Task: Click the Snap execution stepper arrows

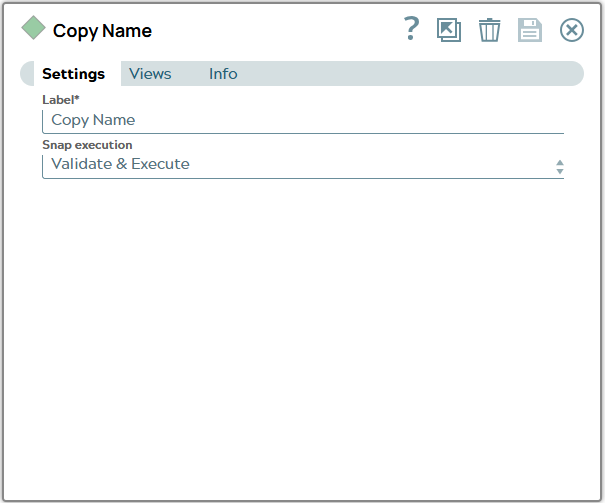Action: point(560,167)
